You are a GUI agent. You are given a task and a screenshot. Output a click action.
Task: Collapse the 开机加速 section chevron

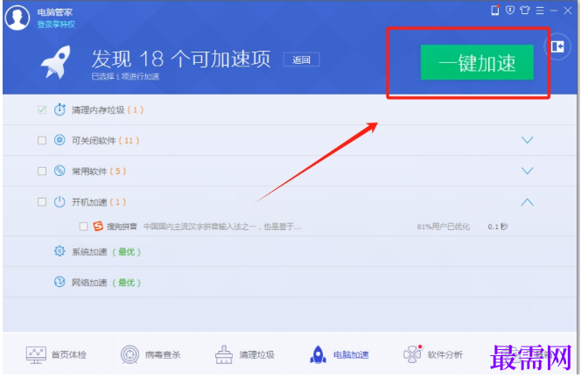(x=528, y=202)
